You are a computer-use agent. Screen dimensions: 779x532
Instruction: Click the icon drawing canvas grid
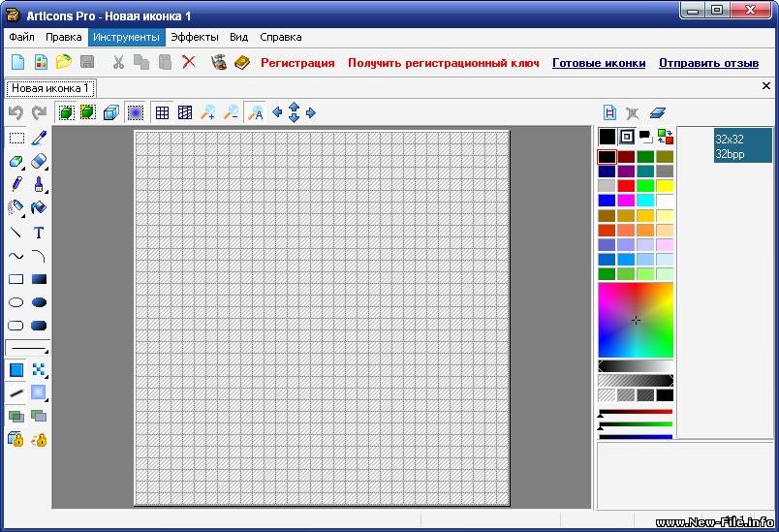click(322, 318)
